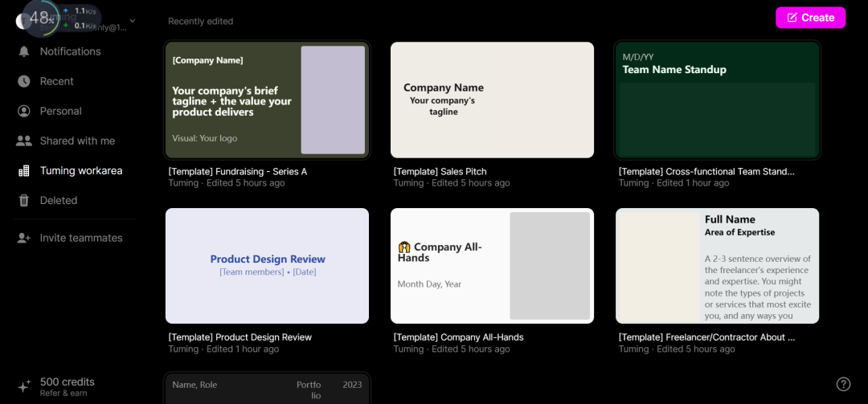
Task: Open the help question mark icon
Action: (843, 384)
